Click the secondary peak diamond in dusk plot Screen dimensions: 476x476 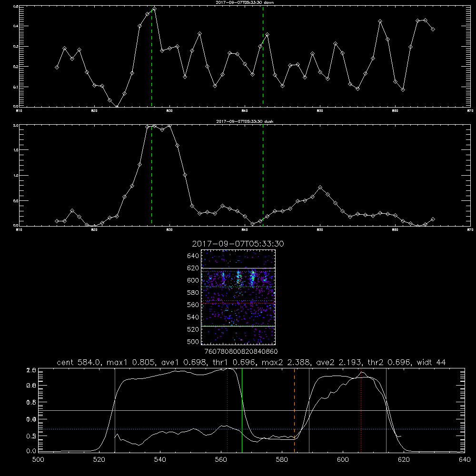[x=320, y=187]
